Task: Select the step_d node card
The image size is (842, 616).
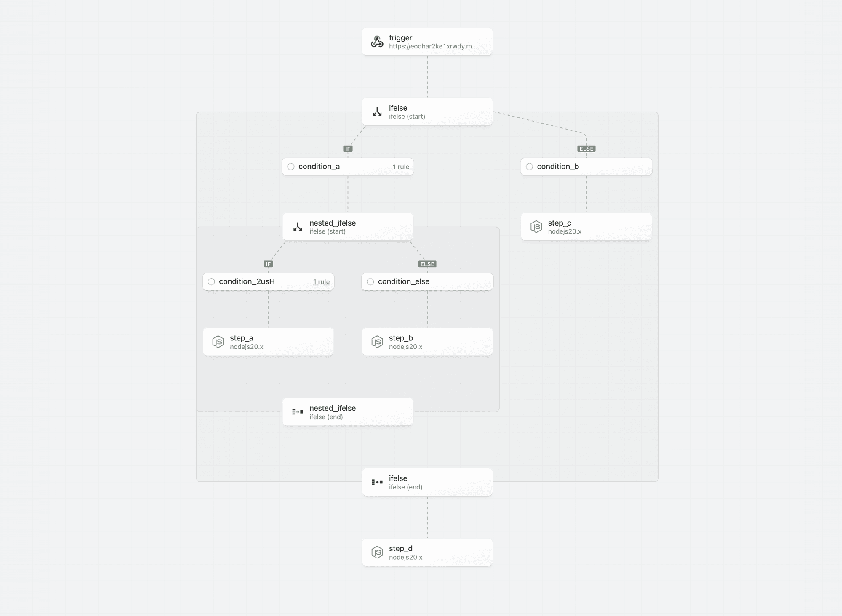Action: click(x=427, y=552)
